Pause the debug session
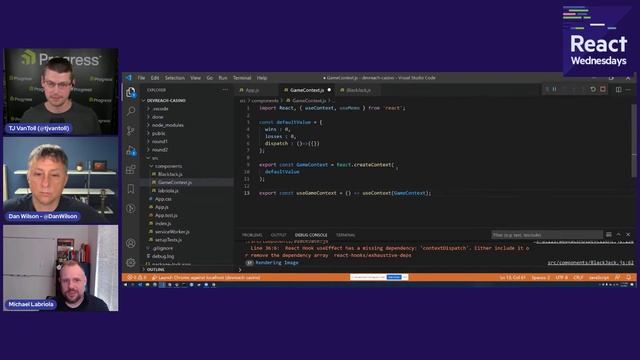The height and width of the screenshot is (360, 640). pos(554,89)
